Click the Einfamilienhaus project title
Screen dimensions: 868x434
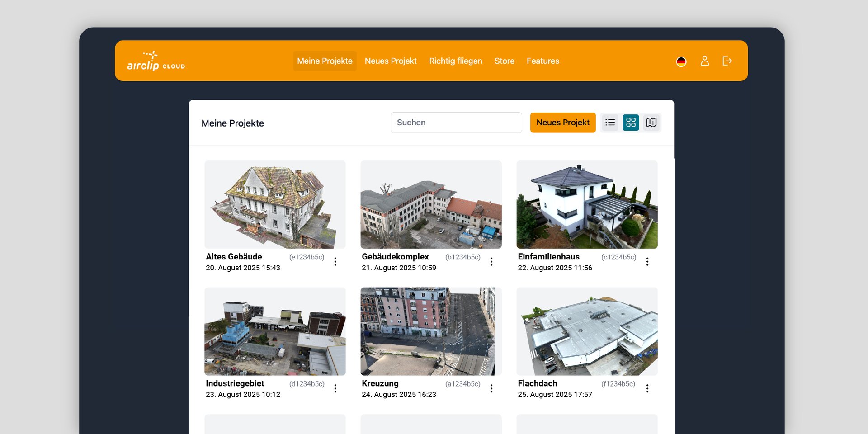[548, 257]
